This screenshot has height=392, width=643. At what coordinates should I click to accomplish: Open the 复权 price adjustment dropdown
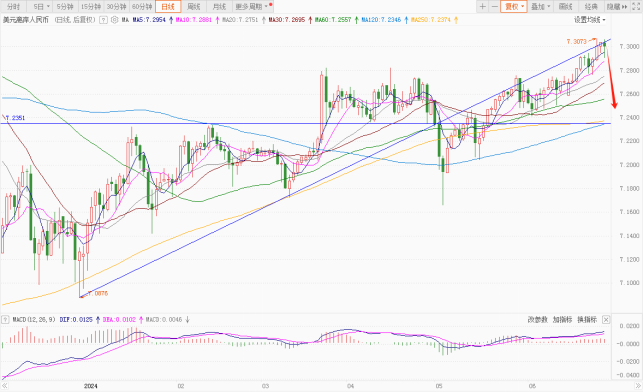click(514, 7)
